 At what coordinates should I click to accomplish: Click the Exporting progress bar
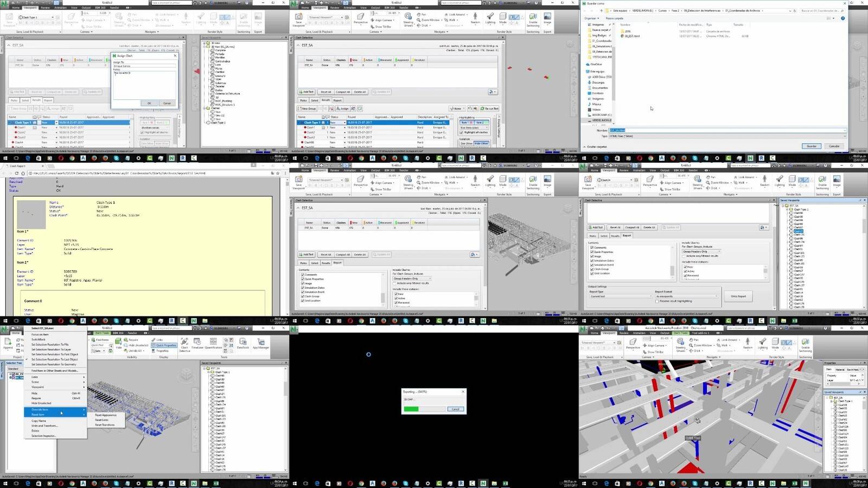click(425, 409)
